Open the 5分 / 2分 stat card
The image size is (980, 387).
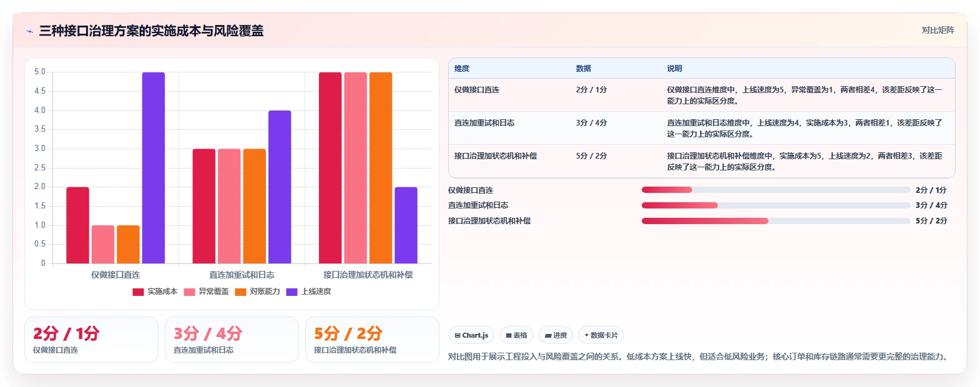[x=372, y=340]
